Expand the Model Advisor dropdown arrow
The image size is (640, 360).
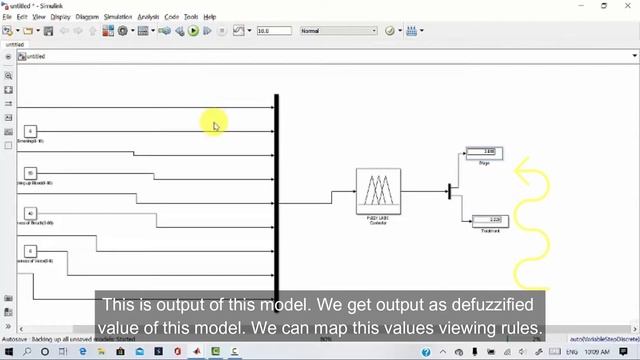400,31
